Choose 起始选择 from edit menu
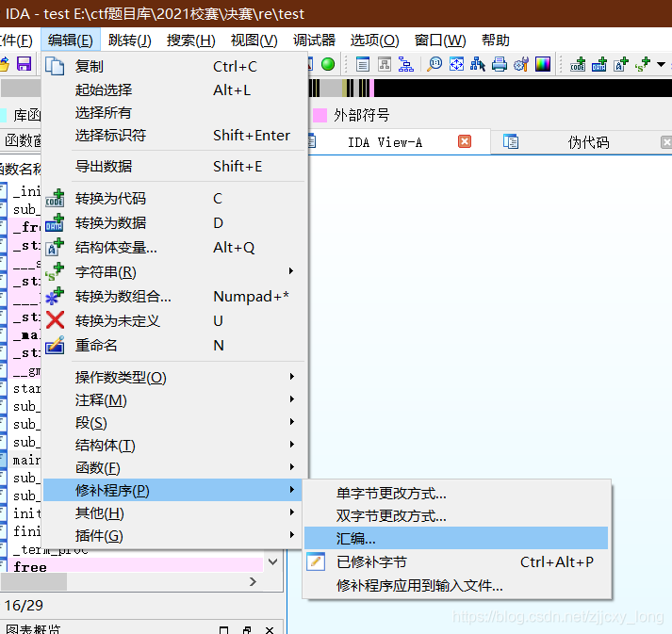The image size is (672, 634). 175,89
